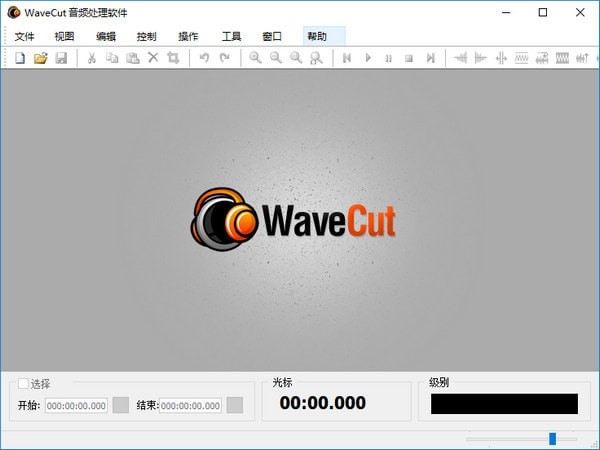
Task: Enable the 选择 checkbox
Action: (x=23, y=383)
